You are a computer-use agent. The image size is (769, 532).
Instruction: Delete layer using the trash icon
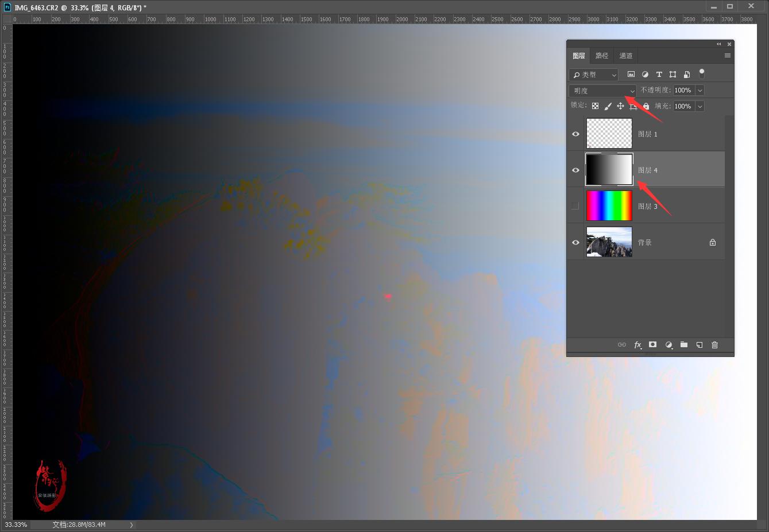coord(715,345)
